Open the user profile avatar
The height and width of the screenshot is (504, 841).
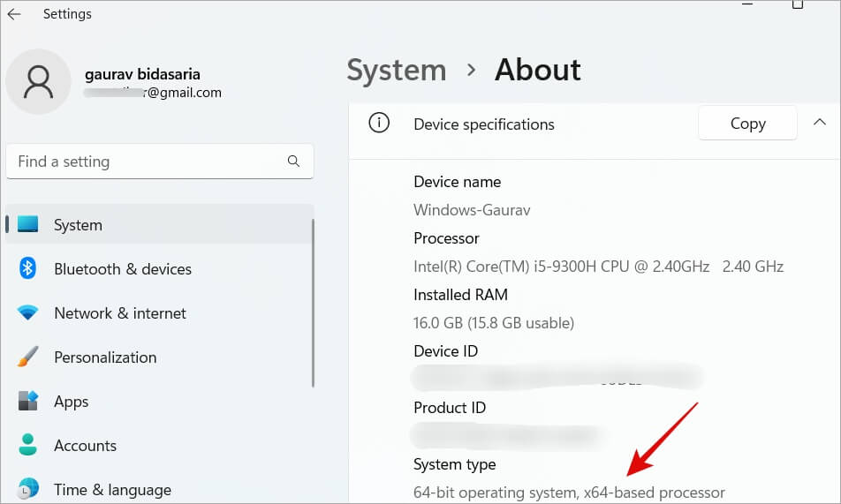coord(38,81)
